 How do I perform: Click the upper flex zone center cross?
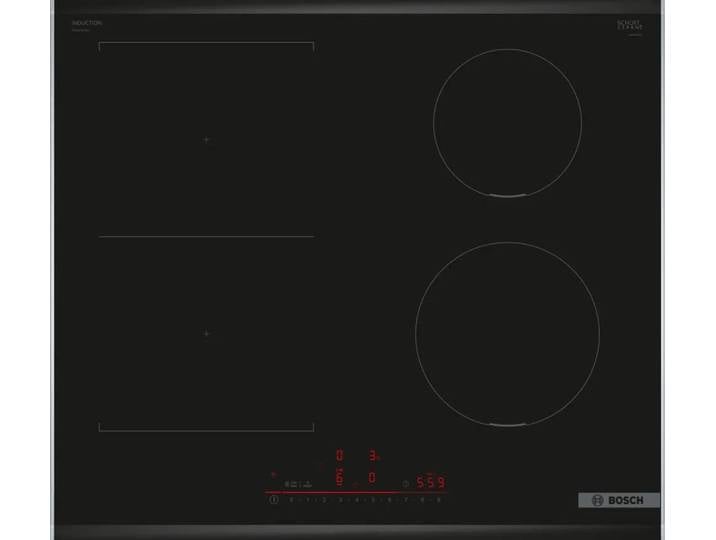tap(206, 140)
